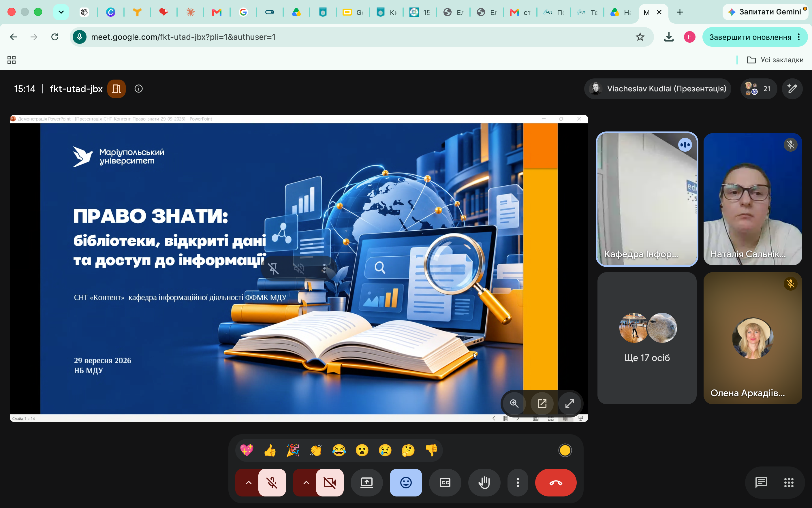The width and height of the screenshot is (812, 508).
Task: Send the laughing face reaction
Action: pos(339,450)
